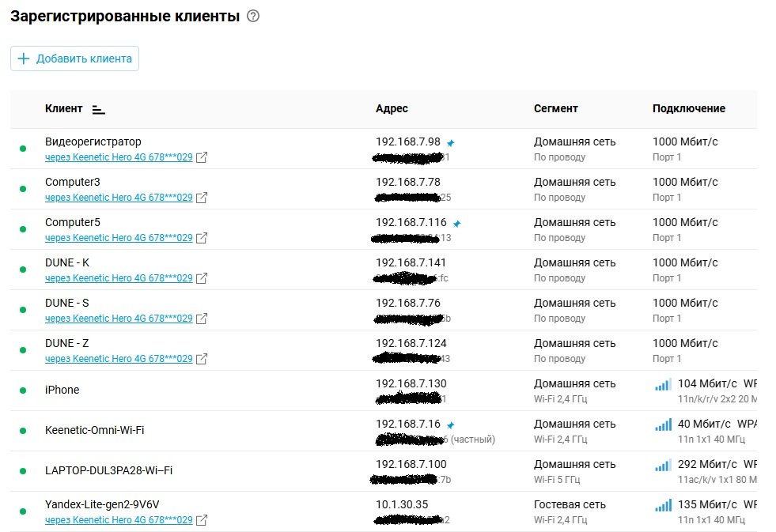Open help icon next to page title
This screenshot has height=532, width=776.
pos(253,16)
